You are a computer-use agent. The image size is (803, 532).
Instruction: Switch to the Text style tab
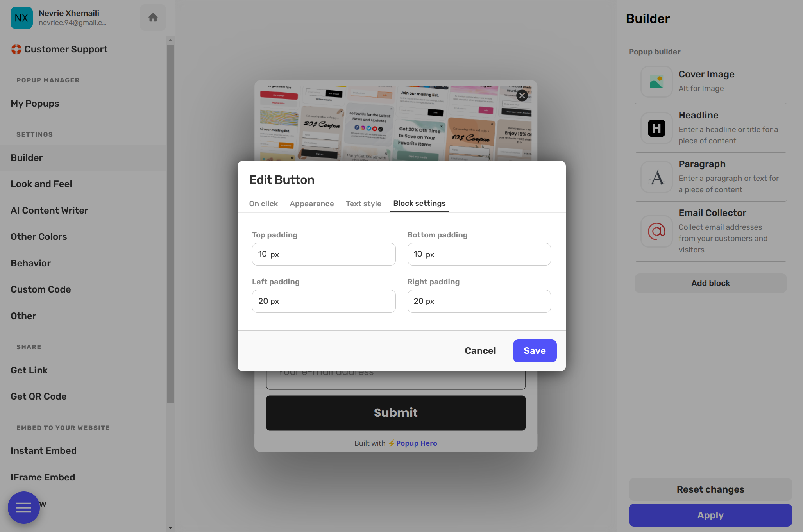click(x=363, y=204)
